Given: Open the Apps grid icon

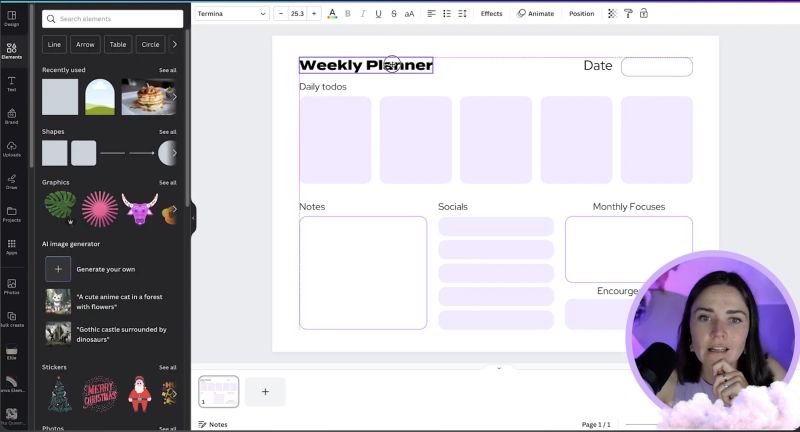Looking at the screenshot, I should (x=12, y=247).
